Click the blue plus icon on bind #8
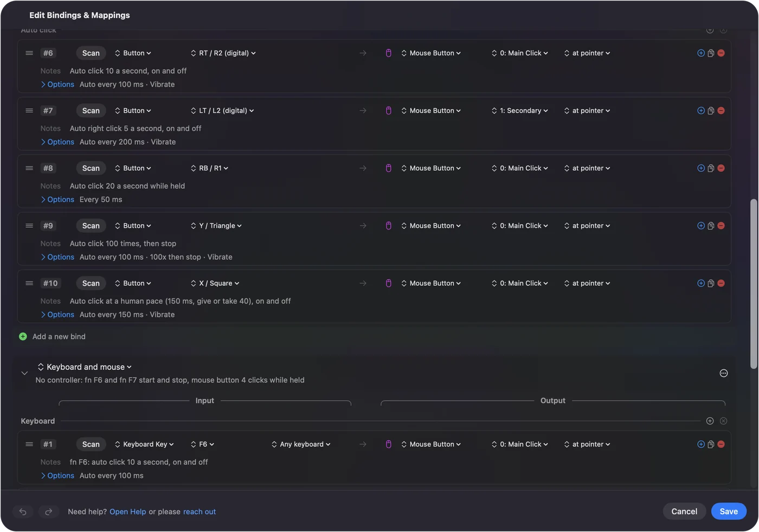759x532 pixels. tap(701, 168)
